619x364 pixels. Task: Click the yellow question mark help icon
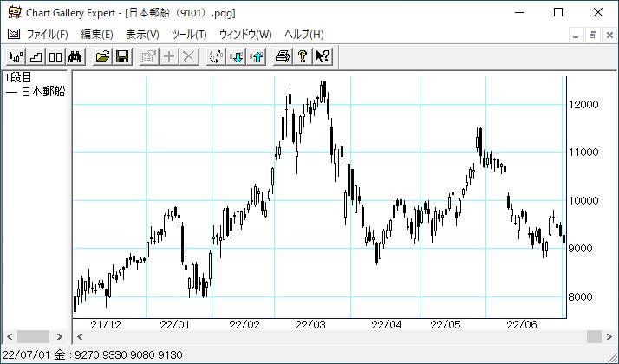[303, 57]
